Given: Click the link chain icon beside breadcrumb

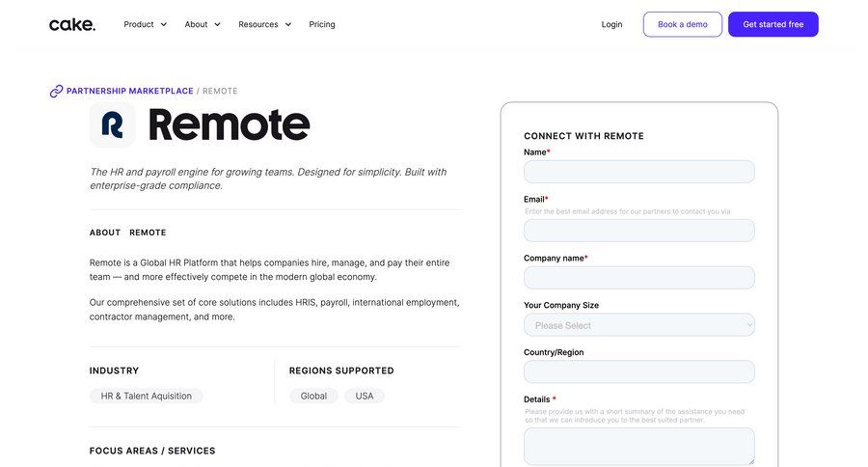Looking at the screenshot, I should (x=56, y=91).
